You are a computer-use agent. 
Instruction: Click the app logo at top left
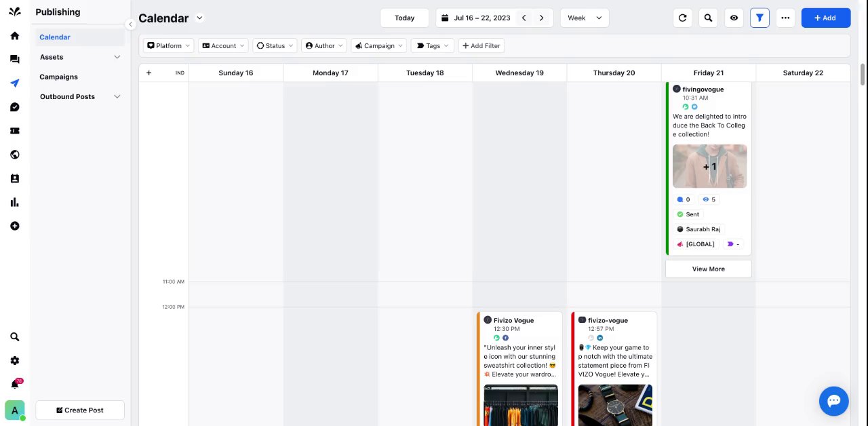(x=15, y=12)
